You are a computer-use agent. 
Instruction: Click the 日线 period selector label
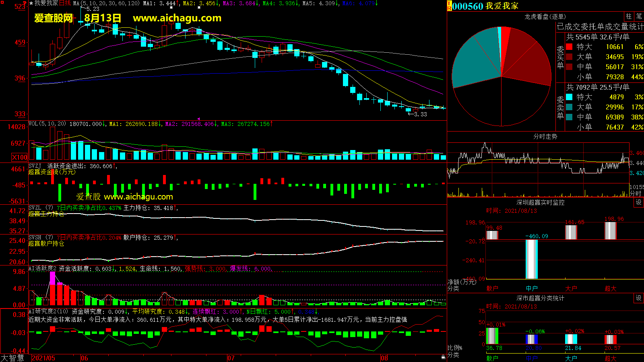tap(65, 3)
